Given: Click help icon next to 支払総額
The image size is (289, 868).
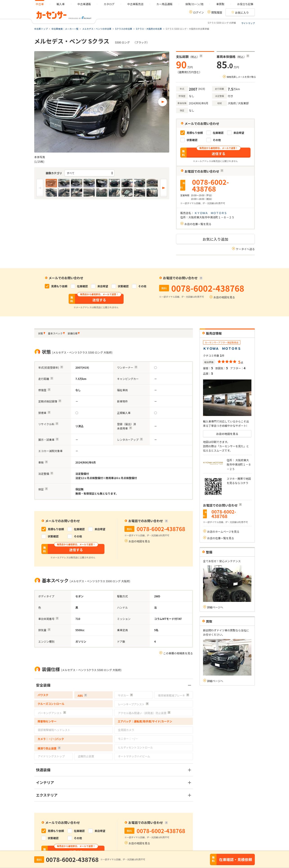Looking at the screenshot, I should click(201, 56).
